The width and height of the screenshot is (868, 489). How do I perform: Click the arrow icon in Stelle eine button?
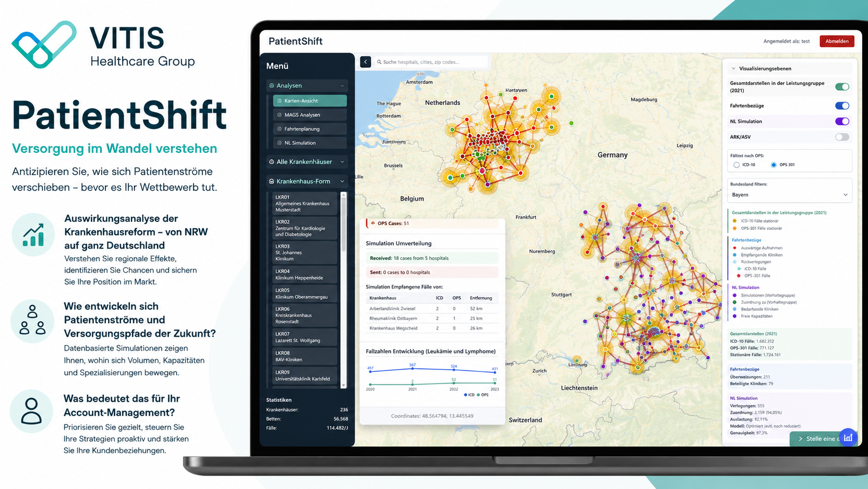coord(801,439)
